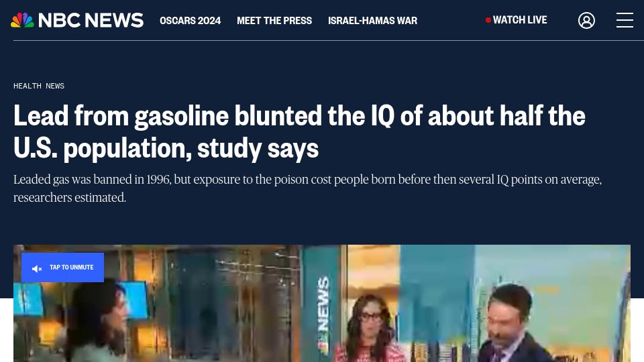
Task: Click Watch Live
Action: pos(517,20)
